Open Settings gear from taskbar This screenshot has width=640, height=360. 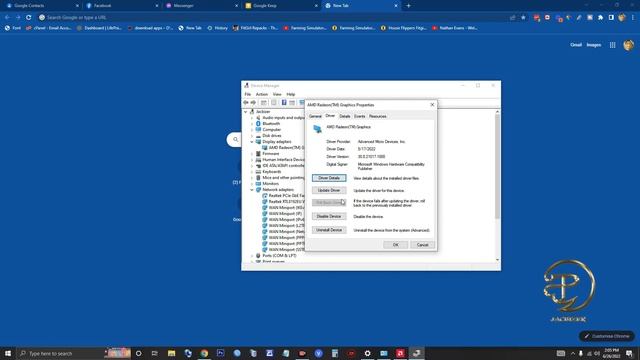[x=367, y=353]
